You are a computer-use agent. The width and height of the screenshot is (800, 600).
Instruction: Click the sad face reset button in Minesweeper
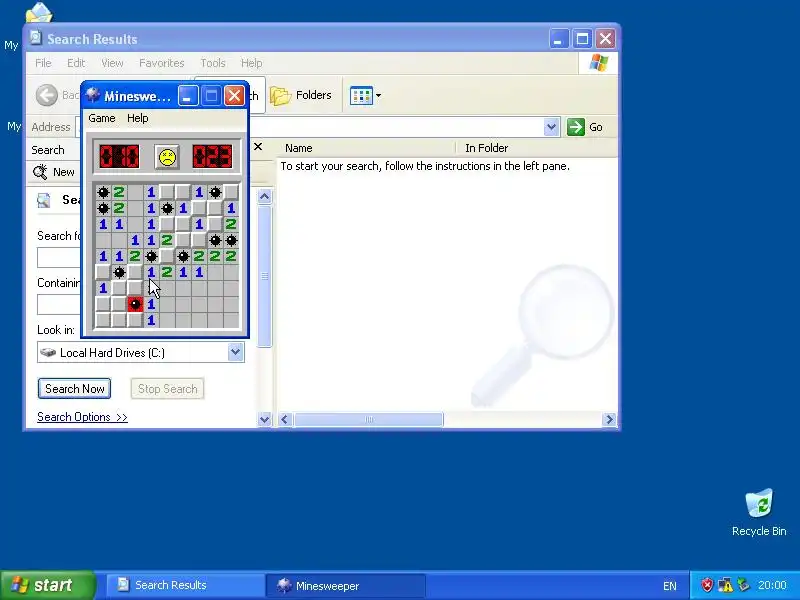point(167,157)
